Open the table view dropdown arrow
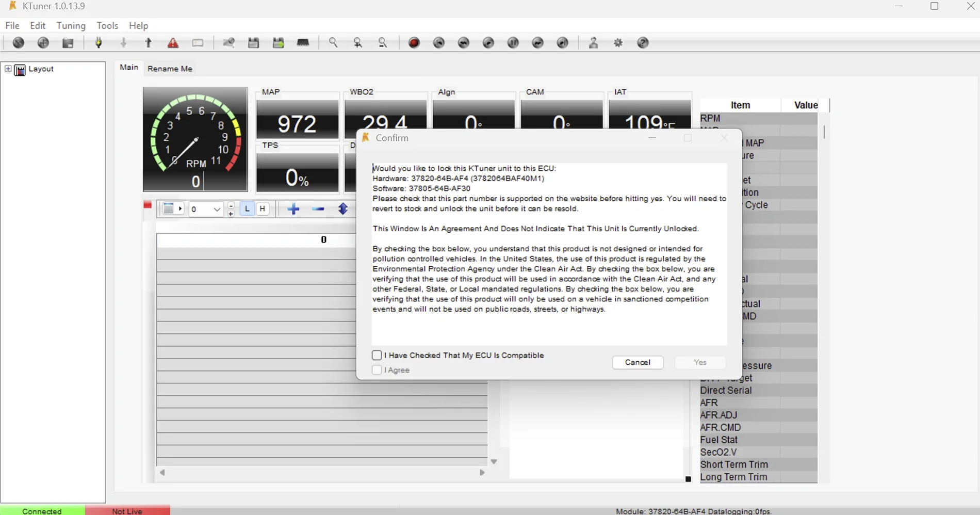 180,209
